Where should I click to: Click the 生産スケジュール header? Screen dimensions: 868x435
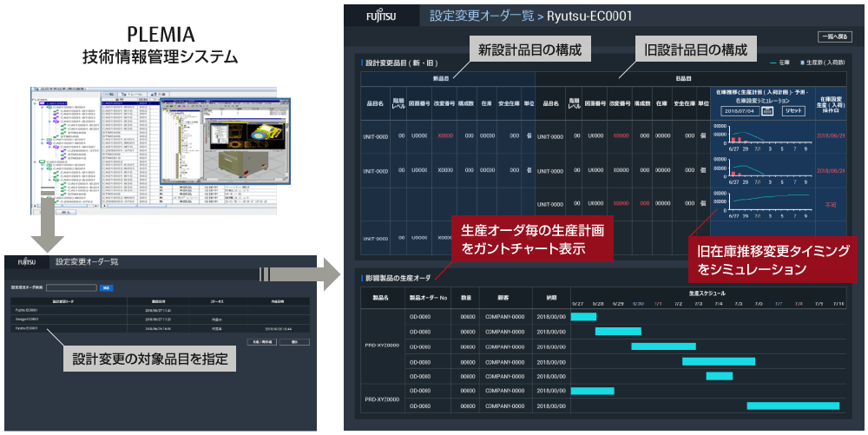pos(707,293)
